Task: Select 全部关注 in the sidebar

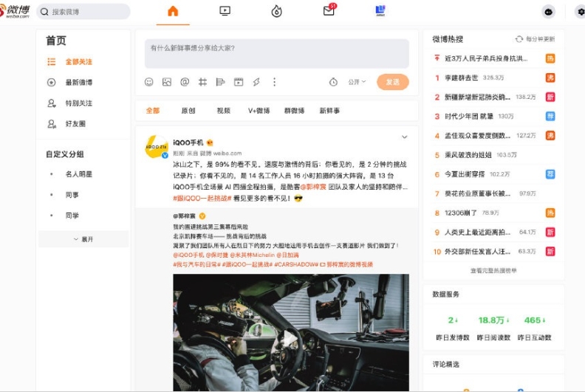Action: 79,62
